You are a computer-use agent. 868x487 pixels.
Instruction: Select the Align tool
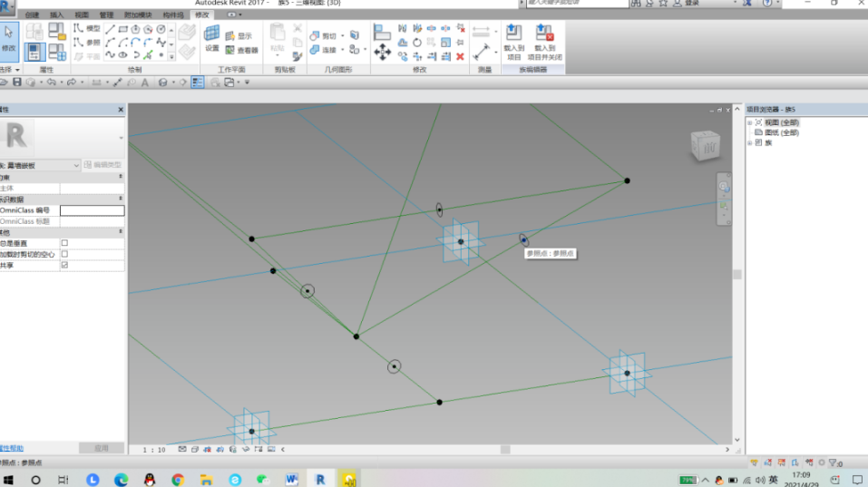[x=382, y=32]
